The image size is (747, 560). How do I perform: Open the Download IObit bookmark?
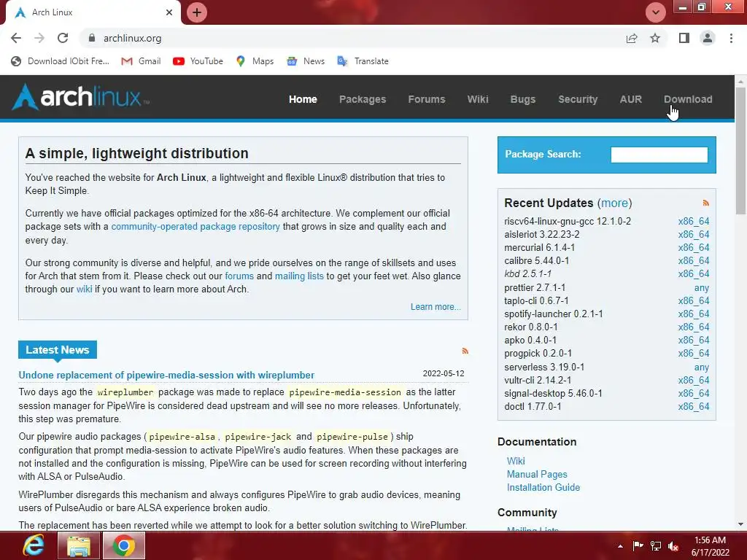pos(60,61)
